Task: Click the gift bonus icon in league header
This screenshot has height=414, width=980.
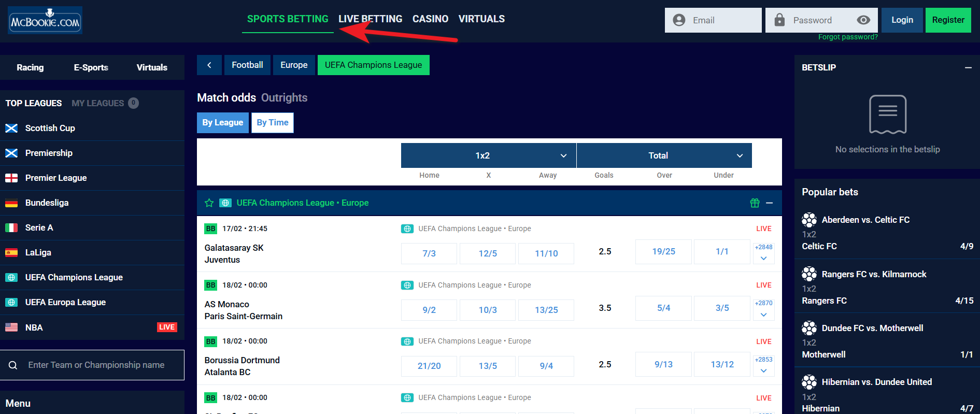Action: pos(755,203)
